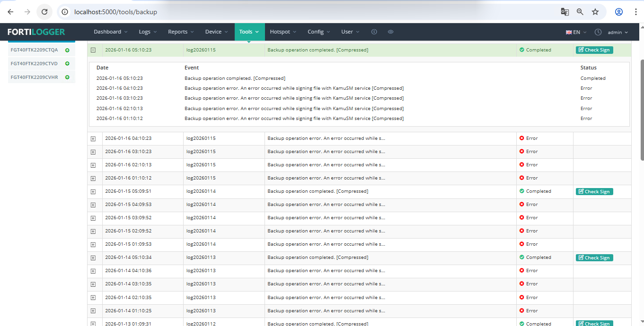Collapse the 2026-01-16 05:10:23 row details
Image resolution: width=644 pixels, height=326 pixels.
point(93,50)
